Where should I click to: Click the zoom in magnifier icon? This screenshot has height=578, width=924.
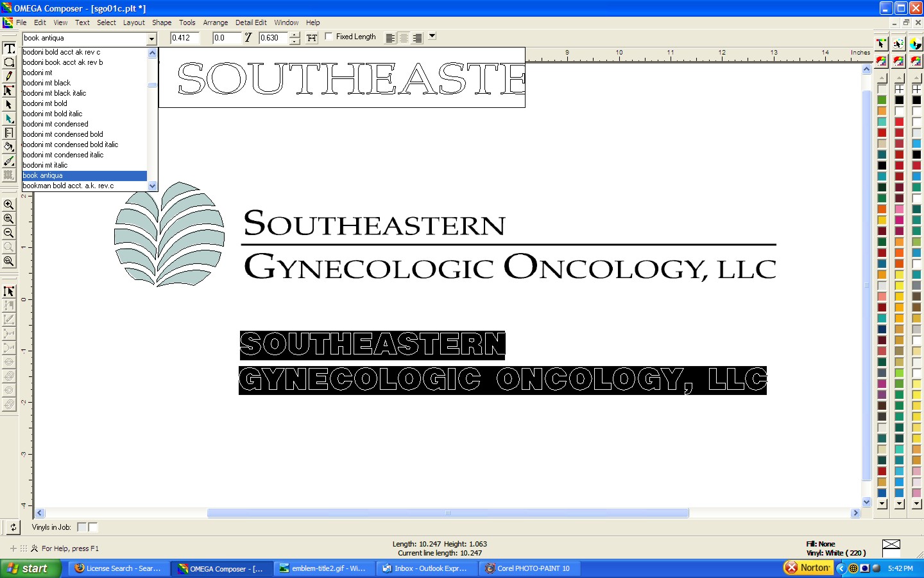tap(9, 205)
